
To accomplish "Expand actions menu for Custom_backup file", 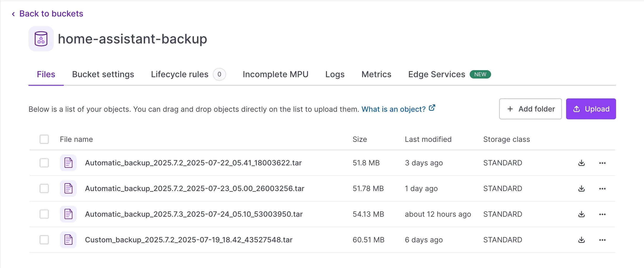I will (x=602, y=240).
